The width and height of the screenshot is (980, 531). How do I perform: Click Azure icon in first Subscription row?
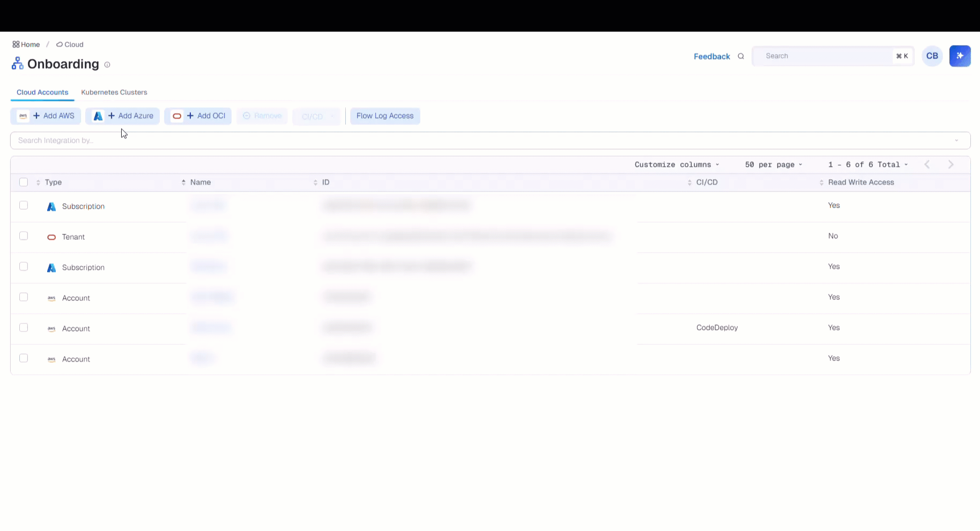click(x=51, y=206)
